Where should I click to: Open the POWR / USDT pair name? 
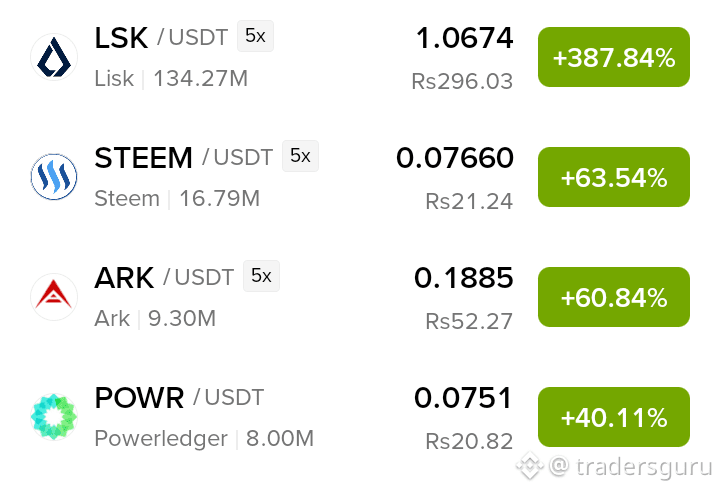pyautogui.click(x=179, y=397)
